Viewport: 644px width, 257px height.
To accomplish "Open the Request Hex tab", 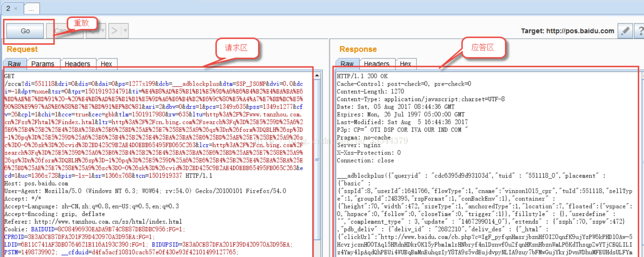I will click(x=106, y=64).
